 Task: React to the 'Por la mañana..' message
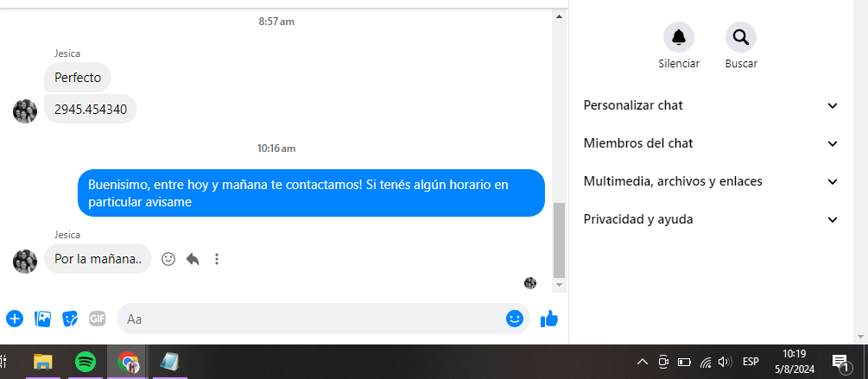tap(168, 259)
